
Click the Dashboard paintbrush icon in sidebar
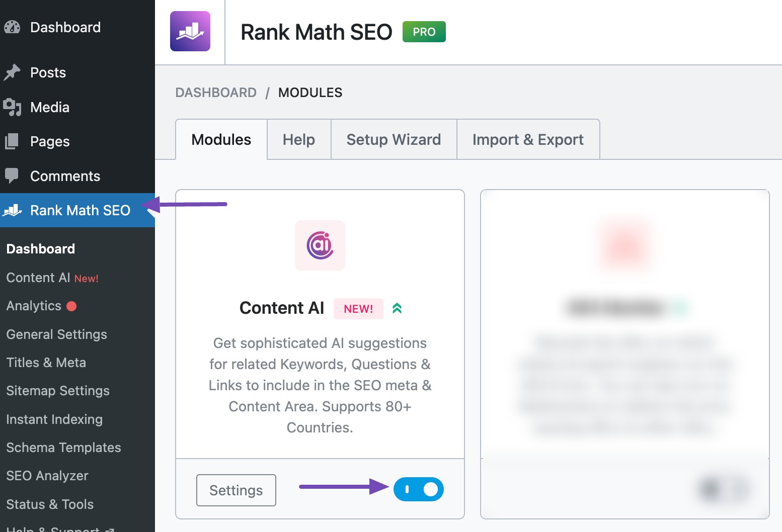12,27
